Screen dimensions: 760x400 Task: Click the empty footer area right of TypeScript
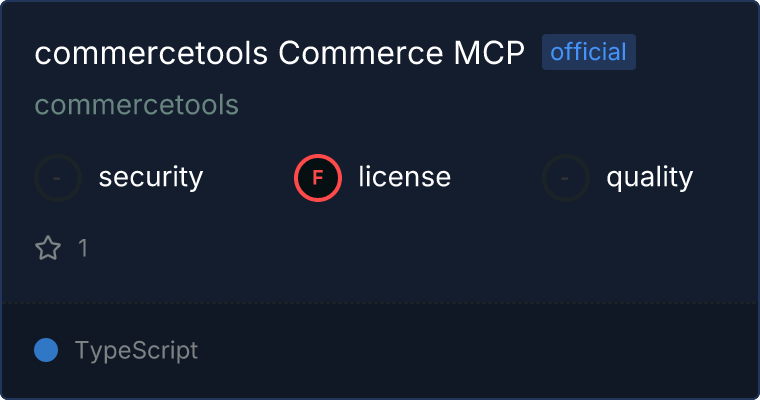[480, 351]
